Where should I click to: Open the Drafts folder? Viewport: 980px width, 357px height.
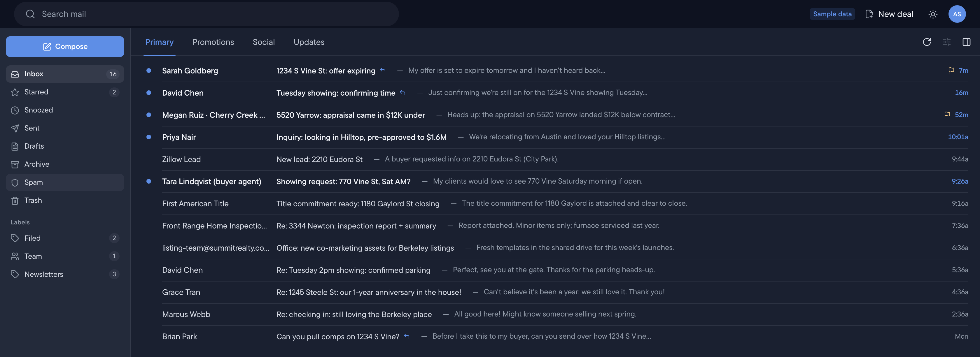click(x=65, y=146)
